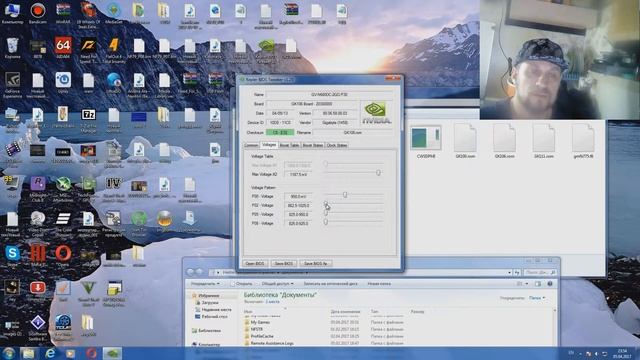Image resolution: width=640 pixels, height=360 pixels.
Task: Click the P05 Voltage slider handle
Action: pos(326,213)
